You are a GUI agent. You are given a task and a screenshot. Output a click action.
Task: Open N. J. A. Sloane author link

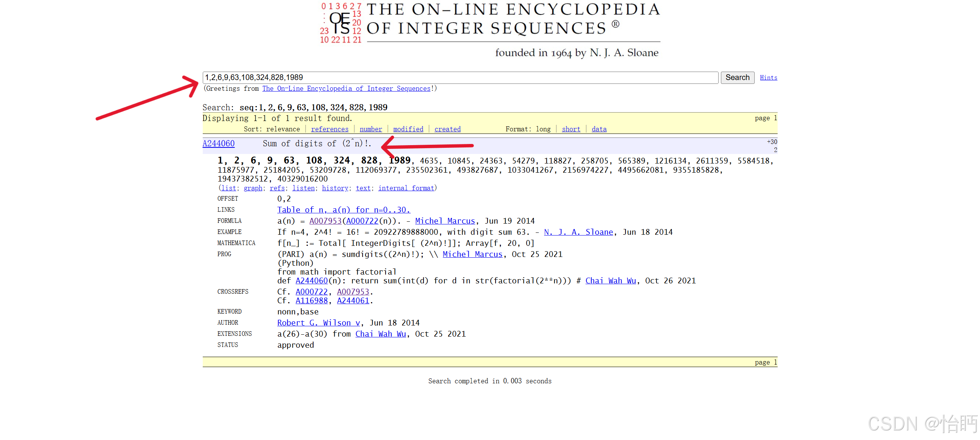click(x=578, y=232)
